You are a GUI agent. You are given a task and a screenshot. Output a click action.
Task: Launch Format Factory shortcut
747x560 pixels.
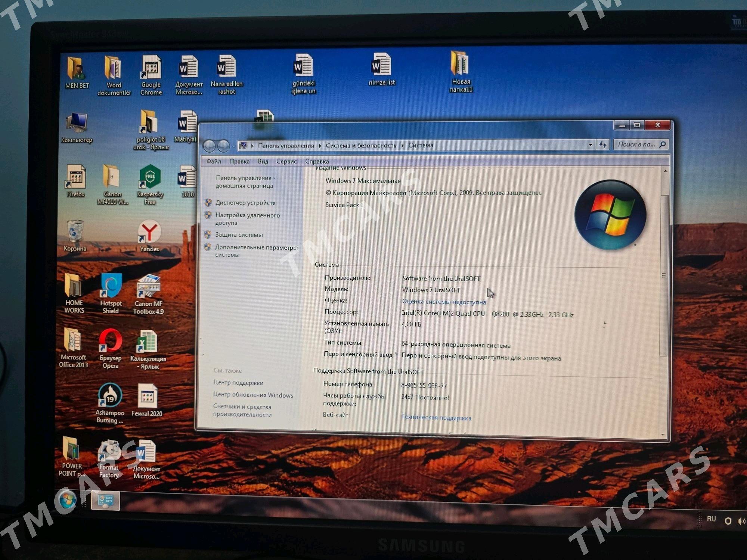click(x=109, y=459)
